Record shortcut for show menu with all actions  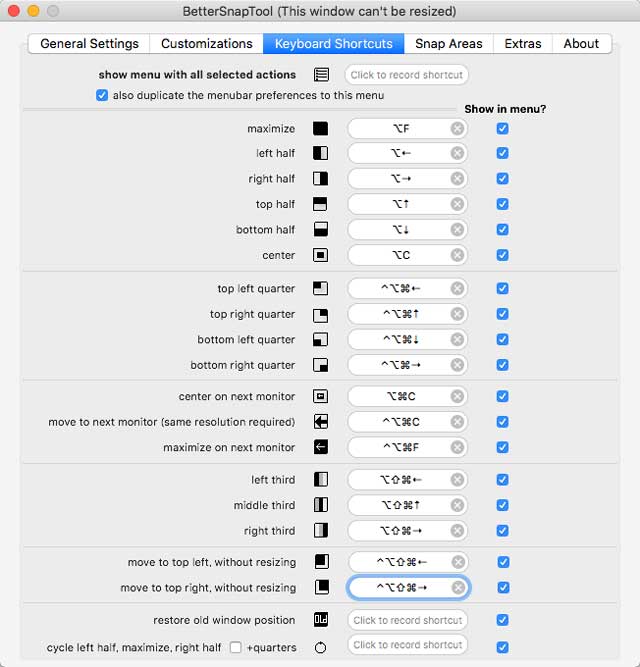coord(407,75)
